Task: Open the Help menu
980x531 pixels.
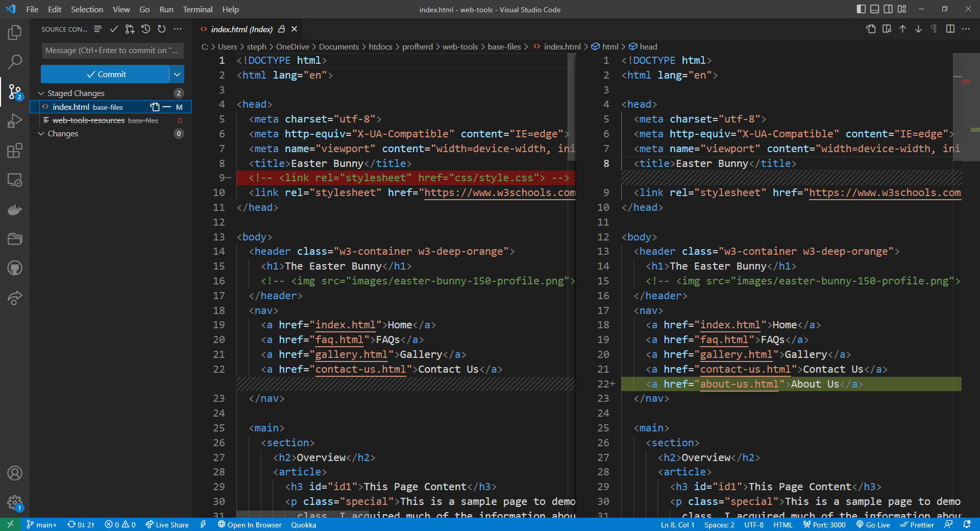Action: point(230,9)
